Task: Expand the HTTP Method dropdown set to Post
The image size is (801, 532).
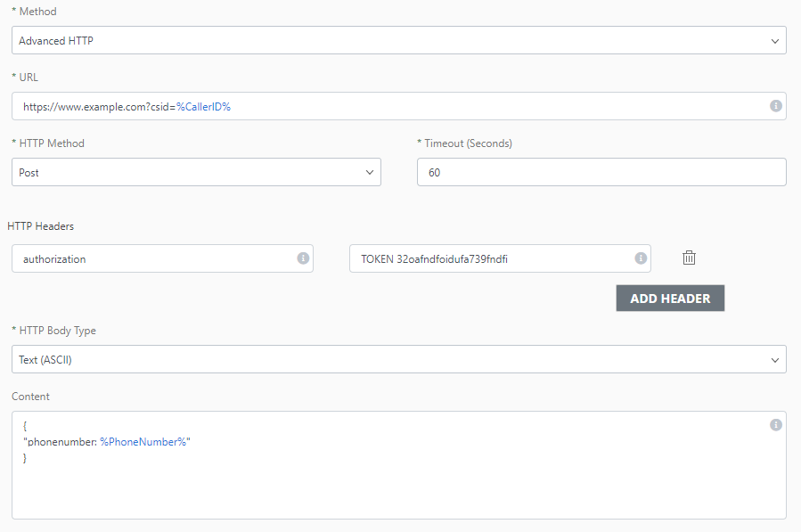Action: pyautogui.click(x=196, y=172)
